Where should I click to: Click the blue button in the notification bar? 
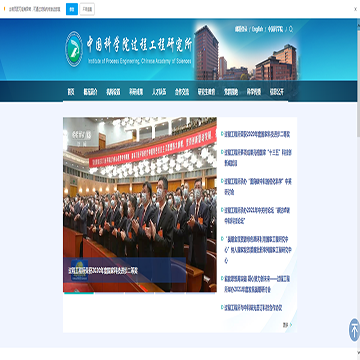click(72, 9)
